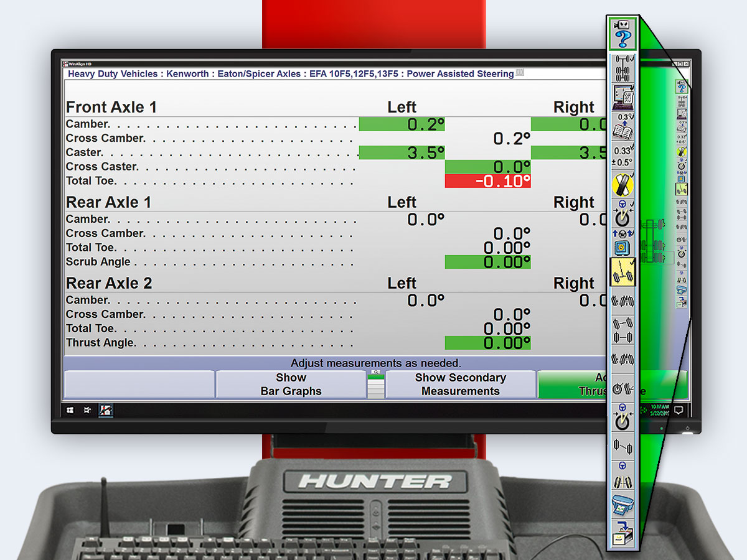Open the computer work order icon
Screen dimensions: 747x560
tap(622, 97)
